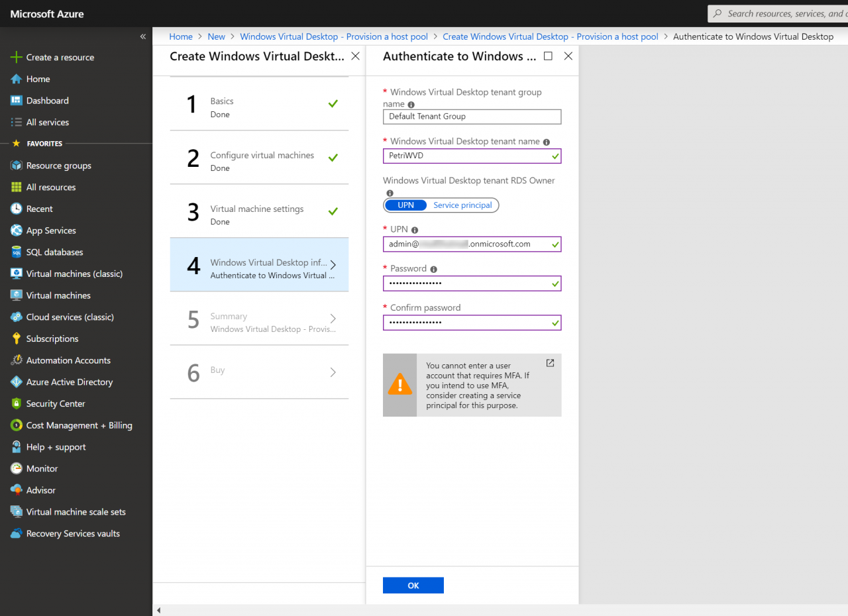Screen dimensions: 848x616
Task: Open Recovery Services vaults icon
Action: 16,534
